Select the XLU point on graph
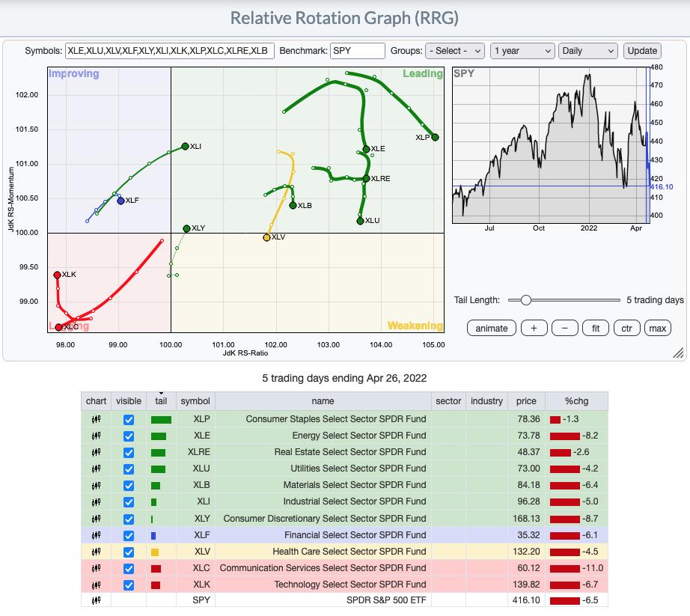690x616 pixels. 361,221
